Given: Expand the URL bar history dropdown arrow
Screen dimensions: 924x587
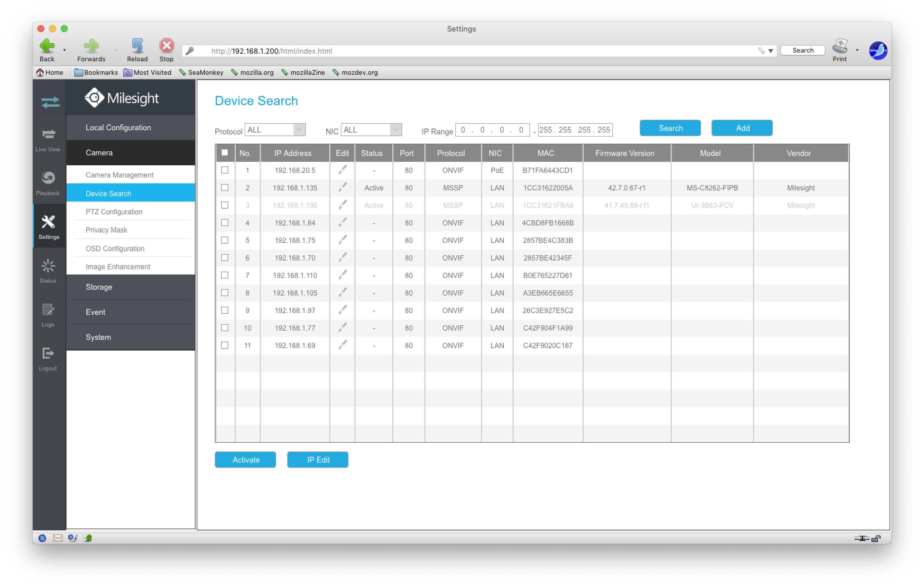Looking at the screenshot, I should click(x=770, y=51).
